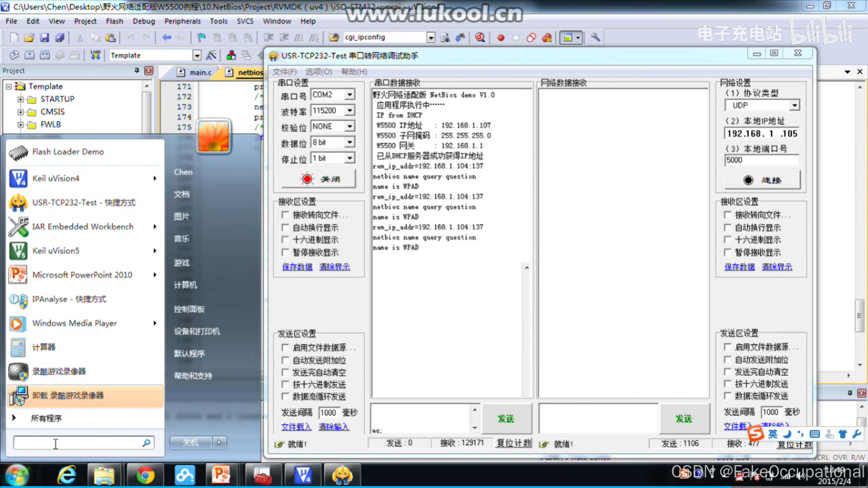Open the UDP protocol type dropdown
868x488 pixels.
pos(795,105)
